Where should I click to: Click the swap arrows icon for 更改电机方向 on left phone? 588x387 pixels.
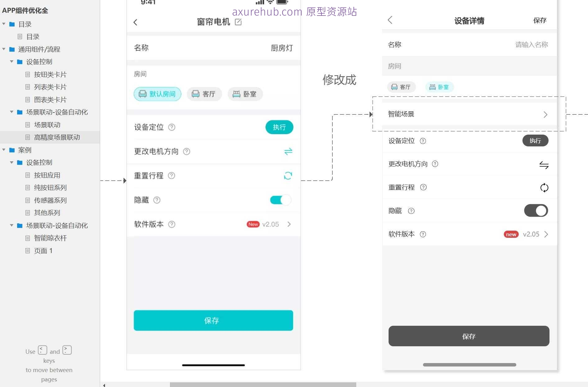point(288,151)
